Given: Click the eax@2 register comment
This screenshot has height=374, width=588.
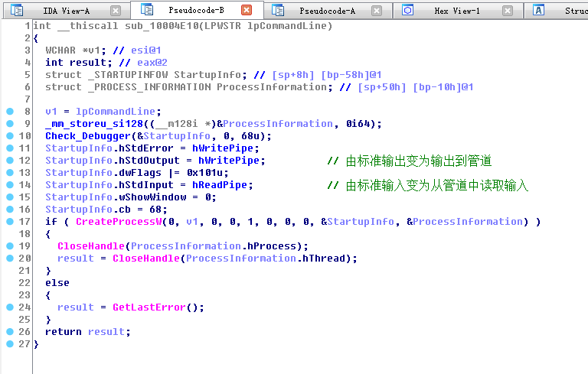Looking at the screenshot, I should coord(152,63).
